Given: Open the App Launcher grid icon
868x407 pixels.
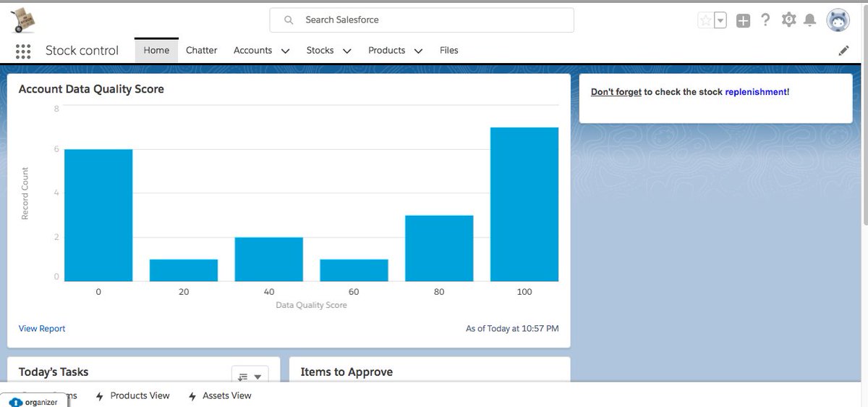Looking at the screenshot, I should tap(22, 51).
